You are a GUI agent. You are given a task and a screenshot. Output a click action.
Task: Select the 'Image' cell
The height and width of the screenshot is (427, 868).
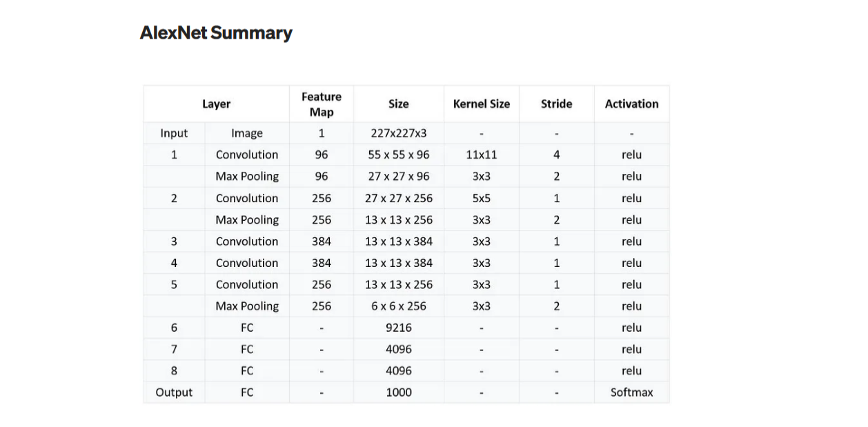pos(247,133)
